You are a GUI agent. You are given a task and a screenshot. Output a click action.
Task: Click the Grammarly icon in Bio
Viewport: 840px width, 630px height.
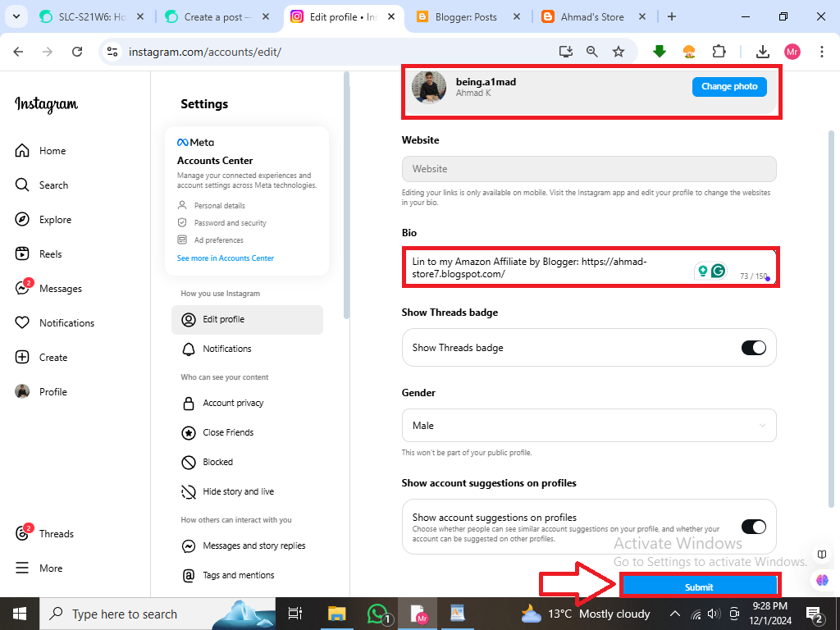(719, 271)
